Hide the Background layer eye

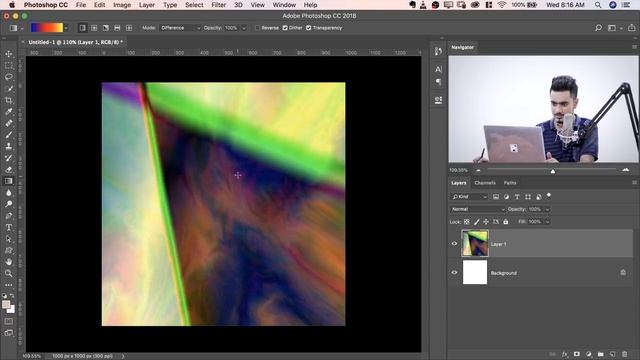(454, 272)
